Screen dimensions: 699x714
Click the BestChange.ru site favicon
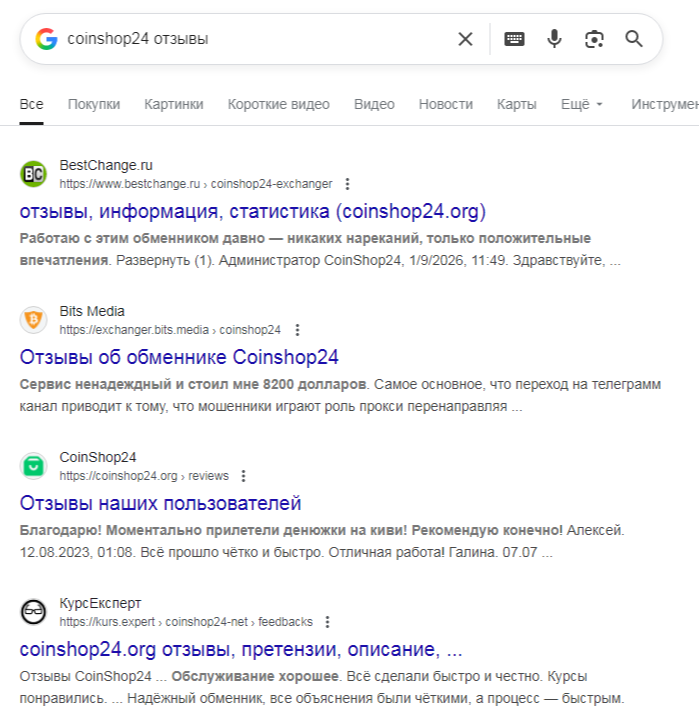[x=34, y=174]
